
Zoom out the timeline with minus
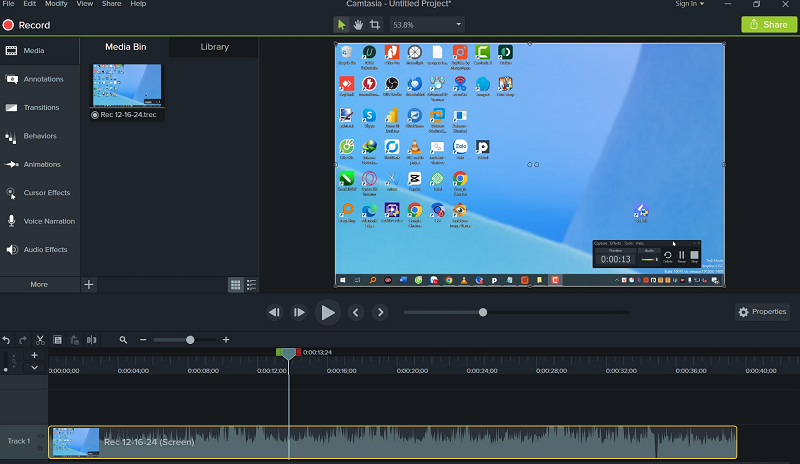pos(143,340)
